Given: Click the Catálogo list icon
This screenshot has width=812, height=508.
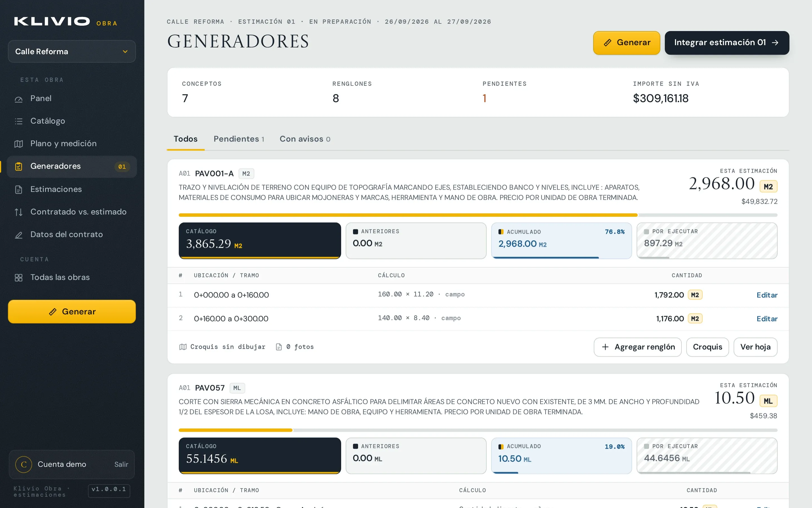Looking at the screenshot, I should tap(19, 121).
